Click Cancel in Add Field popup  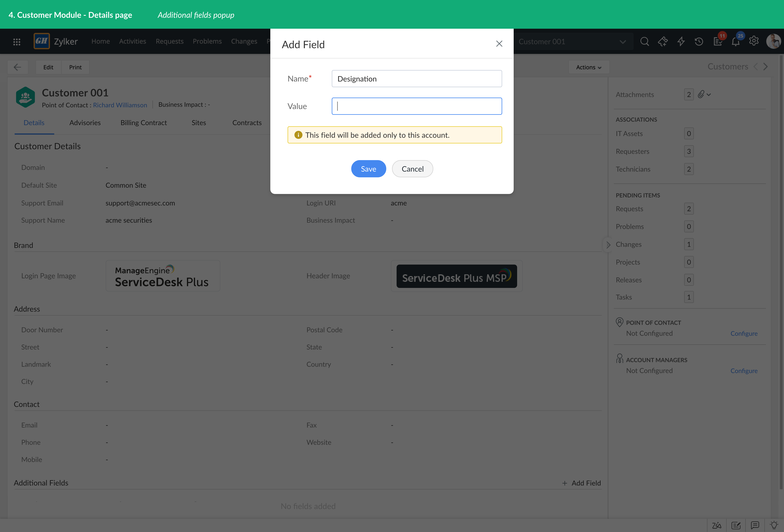pos(413,169)
